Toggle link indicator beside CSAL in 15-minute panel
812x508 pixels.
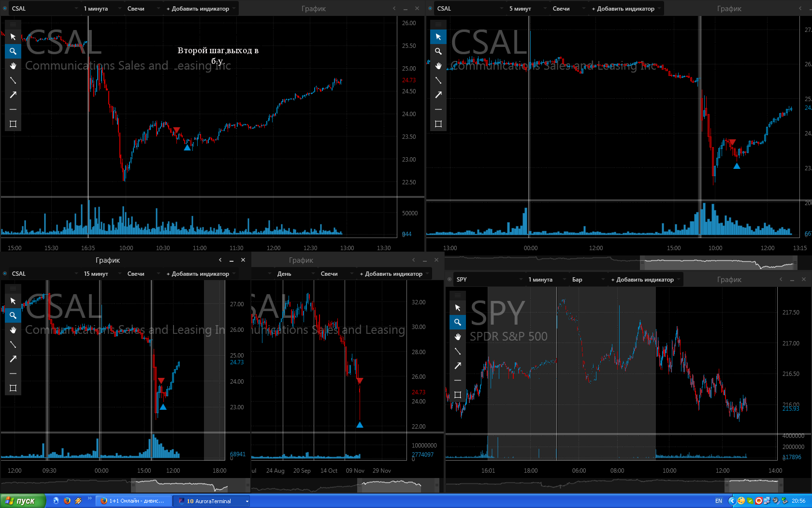5,274
